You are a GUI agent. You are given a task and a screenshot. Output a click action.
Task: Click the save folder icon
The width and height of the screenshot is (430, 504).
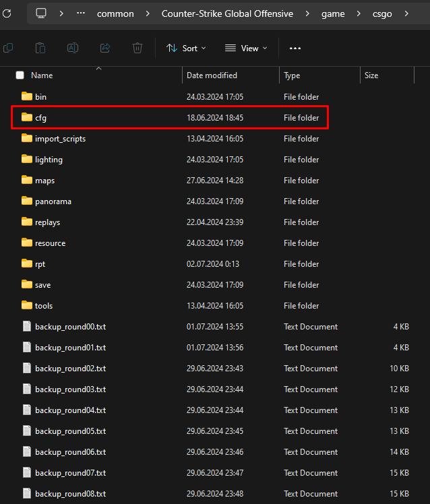coord(27,284)
